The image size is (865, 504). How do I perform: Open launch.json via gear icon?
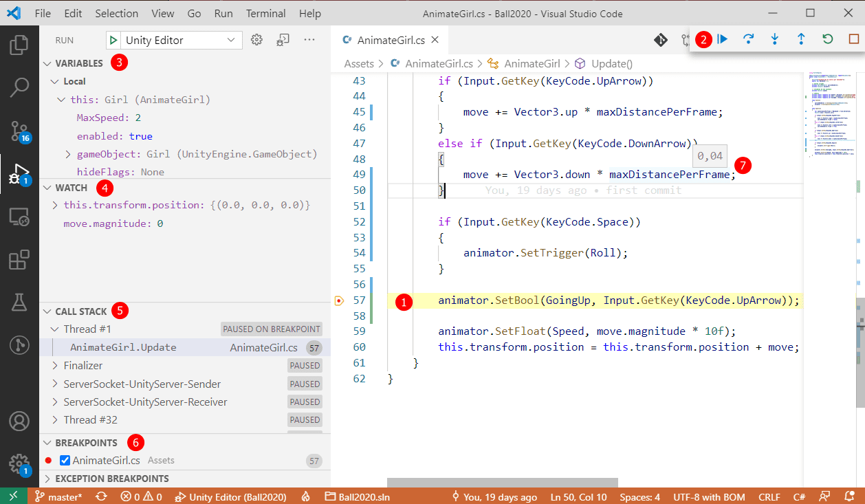(257, 40)
